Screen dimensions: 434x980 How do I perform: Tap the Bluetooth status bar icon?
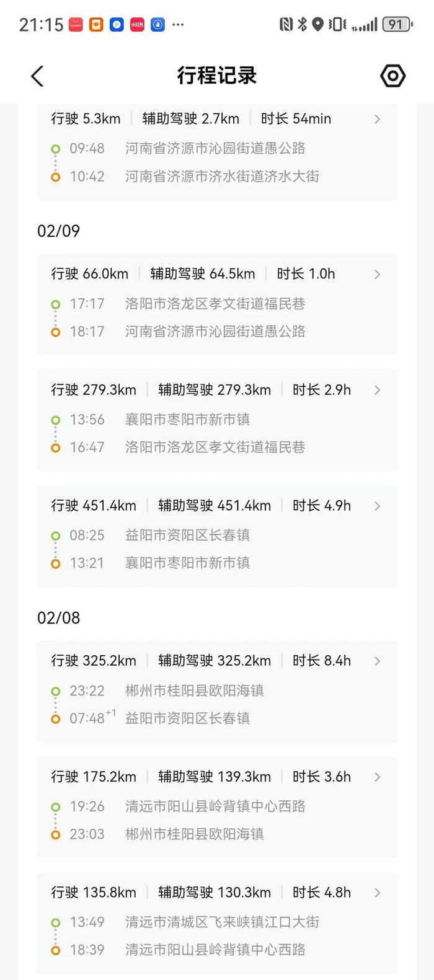(x=303, y=24)
